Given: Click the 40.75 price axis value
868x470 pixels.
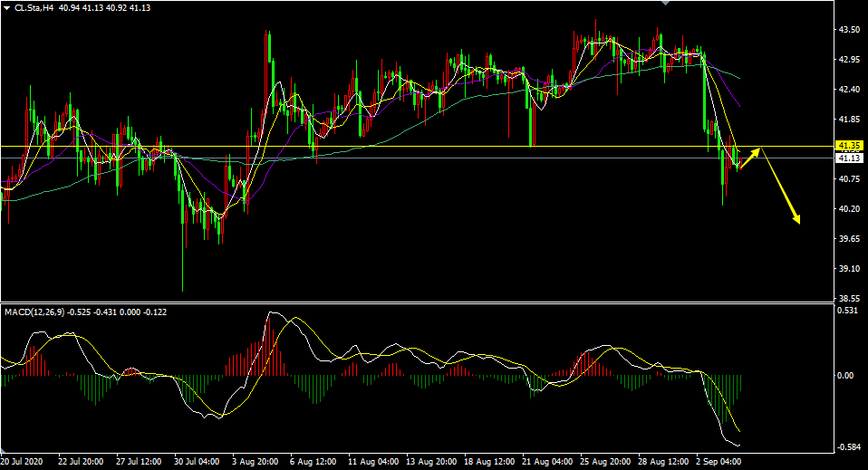Looking at the screenshot, I should (x=849, y=178).
